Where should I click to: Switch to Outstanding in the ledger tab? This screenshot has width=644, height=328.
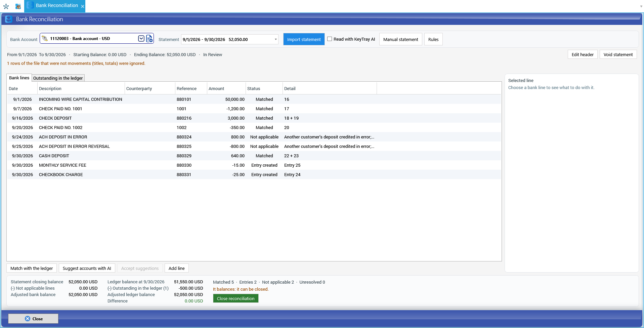pos(58,78)
